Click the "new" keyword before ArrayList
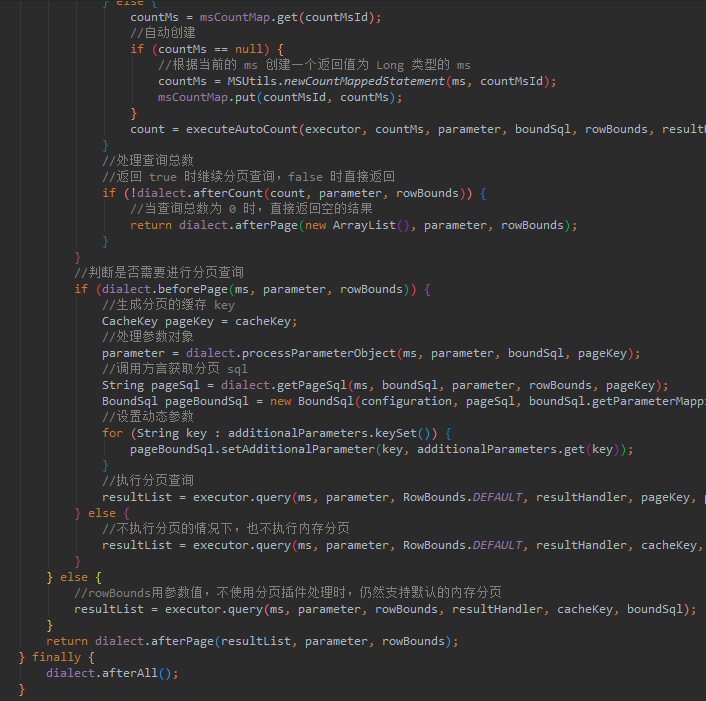The image size is (706, 701). pos(316,225)
